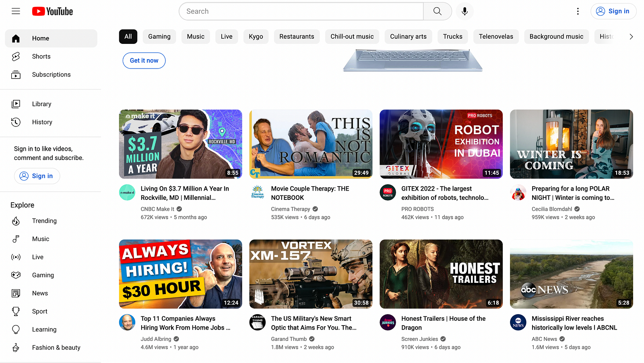Open ABC News channel avatar
The height and width of the screenshot is (363, 644).
point(518,322)
